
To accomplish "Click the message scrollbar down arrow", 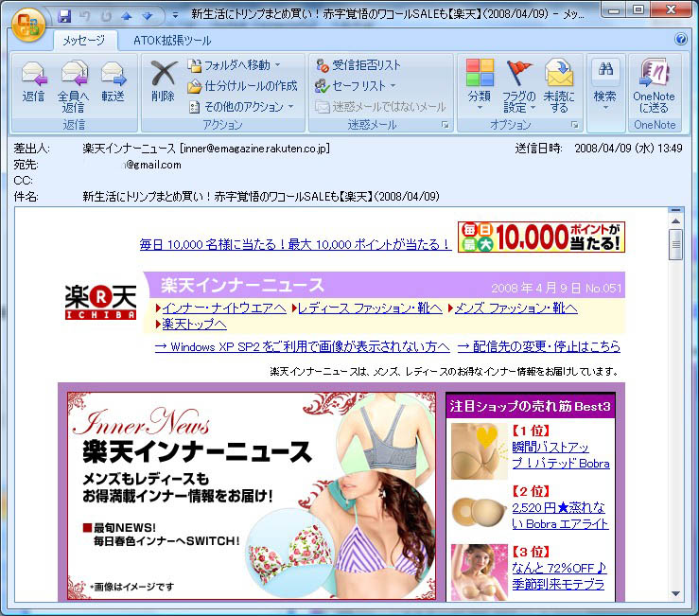I will coord(675,593).
